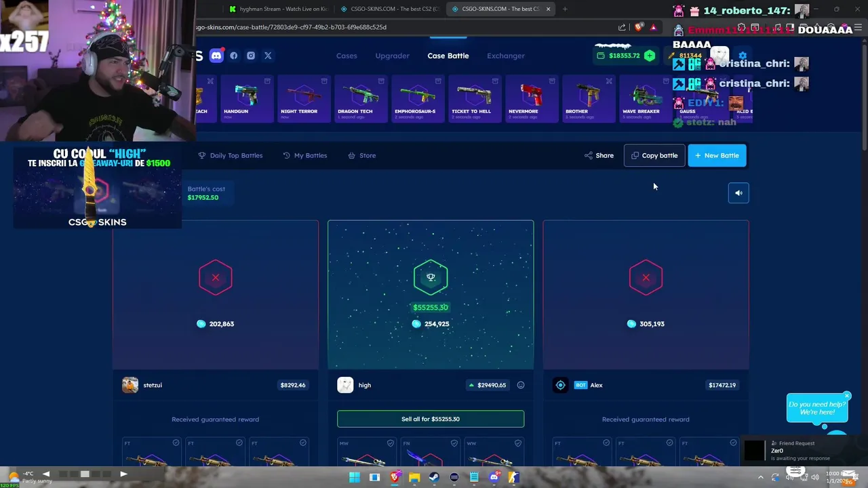Viewport: 868px width, 488px height.
Task: Click the winner trophy hexagon icon
Action: click(431, 277)
